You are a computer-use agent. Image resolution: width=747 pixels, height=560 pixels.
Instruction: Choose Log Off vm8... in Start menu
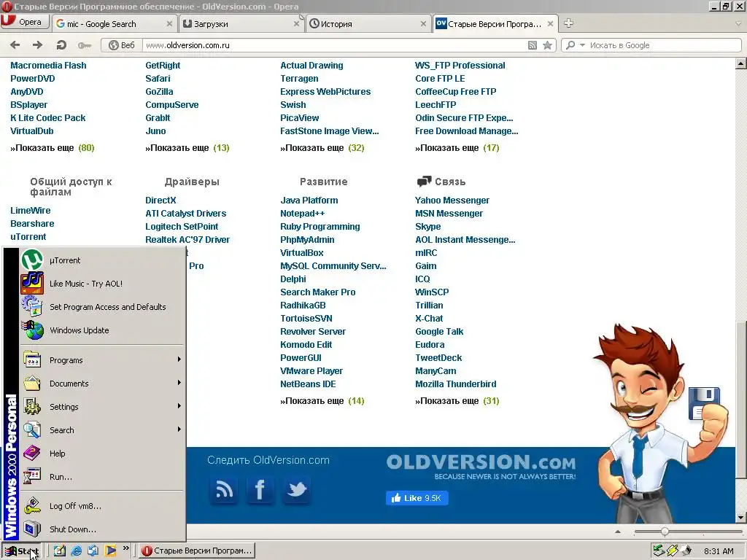click(102, 506)
